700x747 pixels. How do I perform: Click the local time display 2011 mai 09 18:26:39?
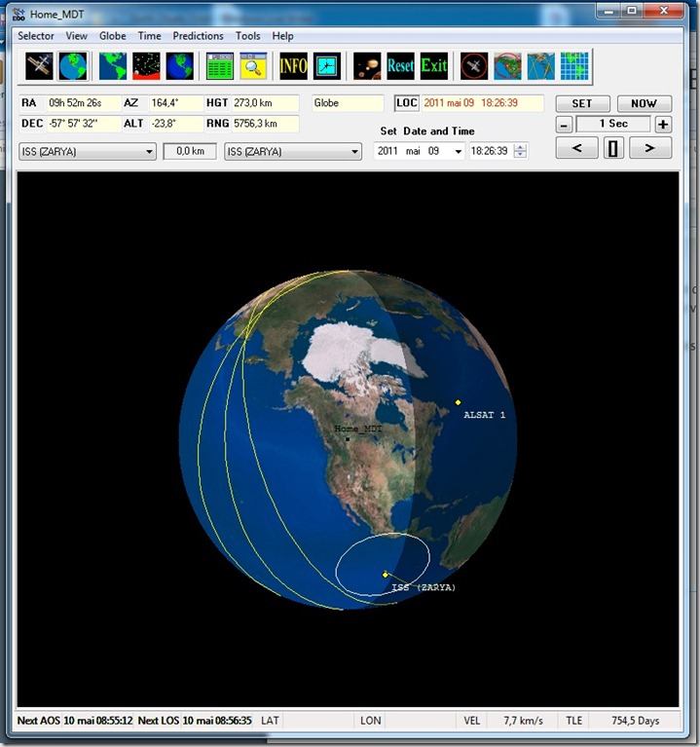[x=482, y=103]
